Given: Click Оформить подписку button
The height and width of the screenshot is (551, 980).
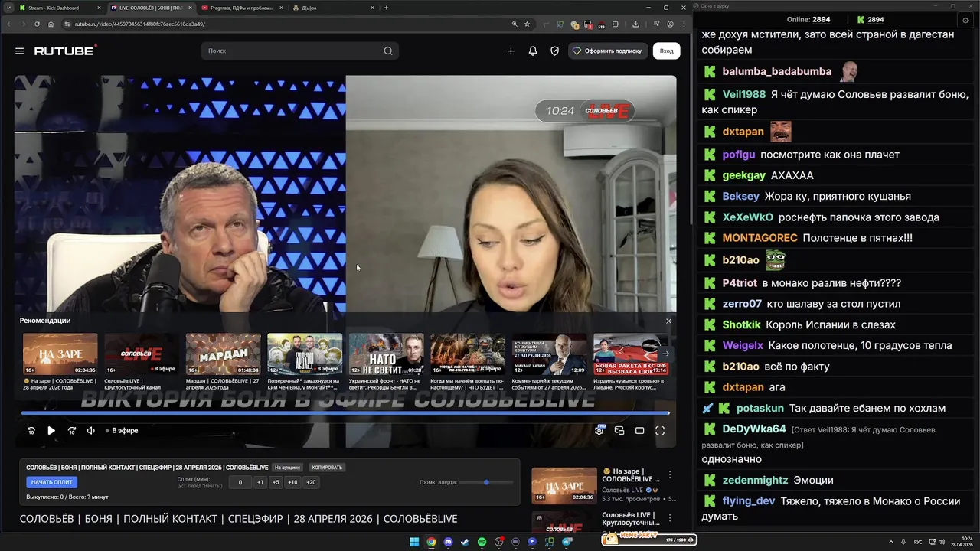Looking at the screenshot, I should [608, 51].
